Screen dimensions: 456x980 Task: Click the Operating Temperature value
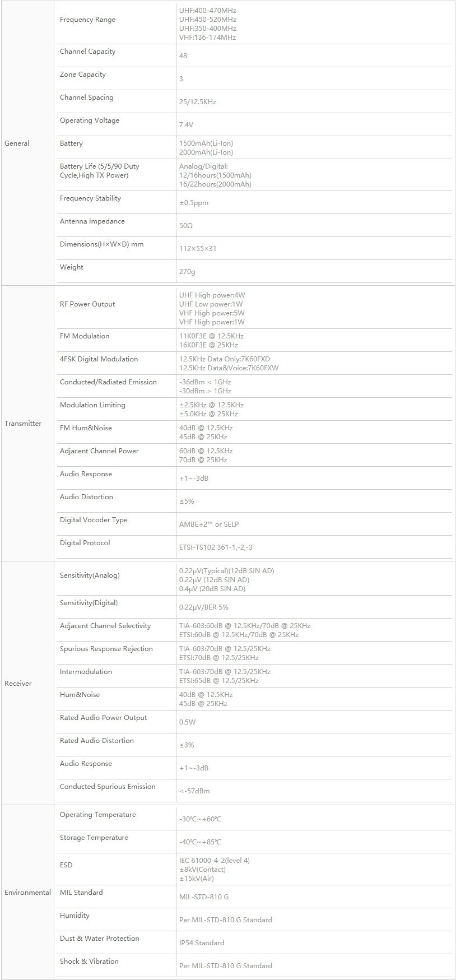200,819
